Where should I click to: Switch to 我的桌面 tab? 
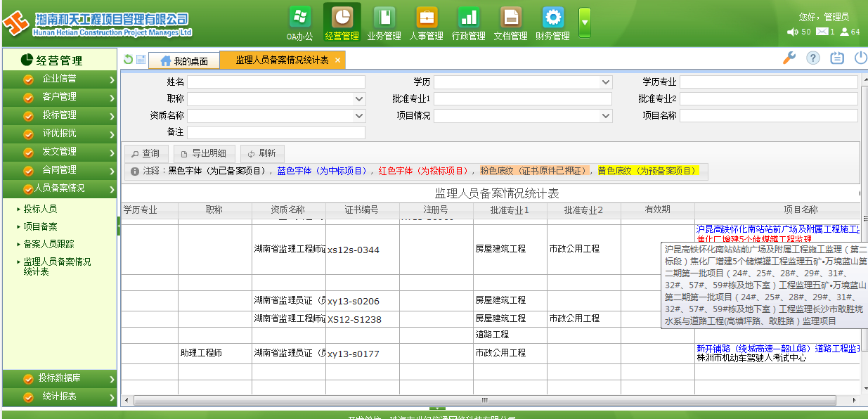click(183, 61)
